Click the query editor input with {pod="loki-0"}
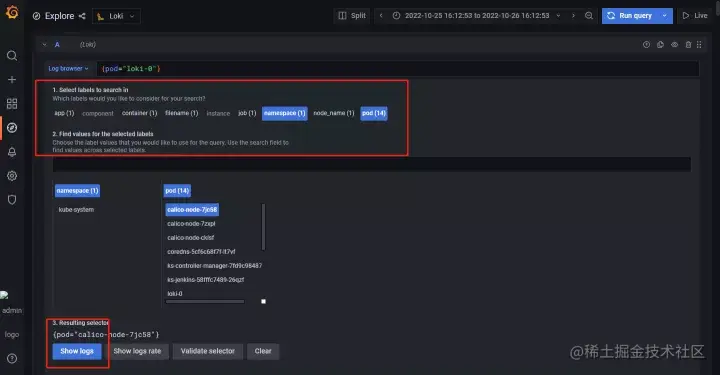 pyautogui.click(x=398, y=69)
